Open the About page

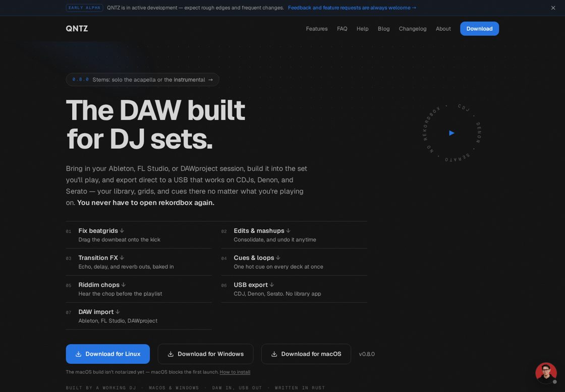[x=443, y=29]
